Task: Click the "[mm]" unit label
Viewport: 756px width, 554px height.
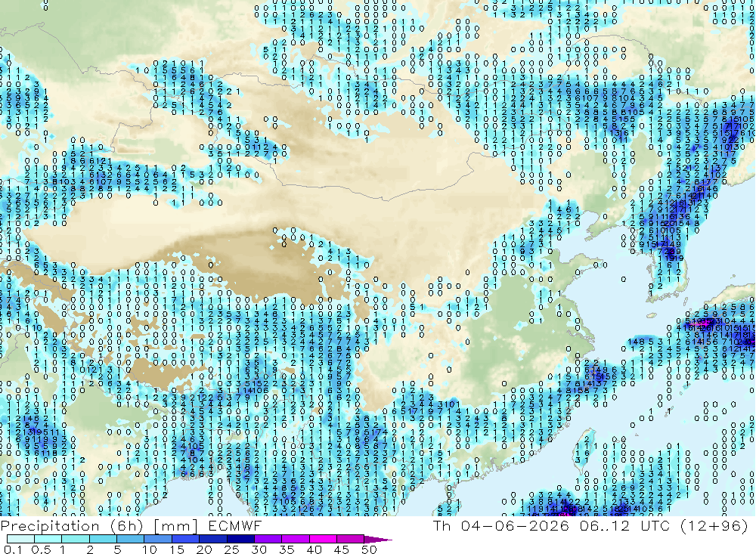Action: (x=175, y=525)
